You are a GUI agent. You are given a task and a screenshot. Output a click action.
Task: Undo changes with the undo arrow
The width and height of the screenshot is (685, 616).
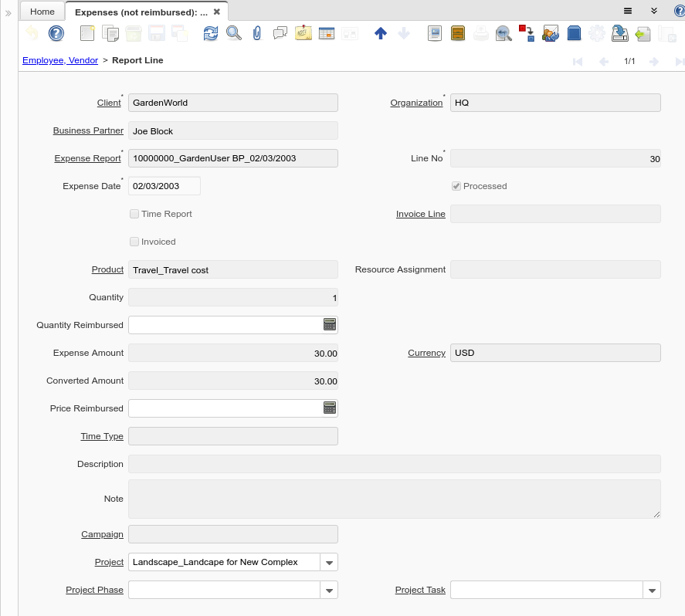pyautogui.click(x=31, y=33)
